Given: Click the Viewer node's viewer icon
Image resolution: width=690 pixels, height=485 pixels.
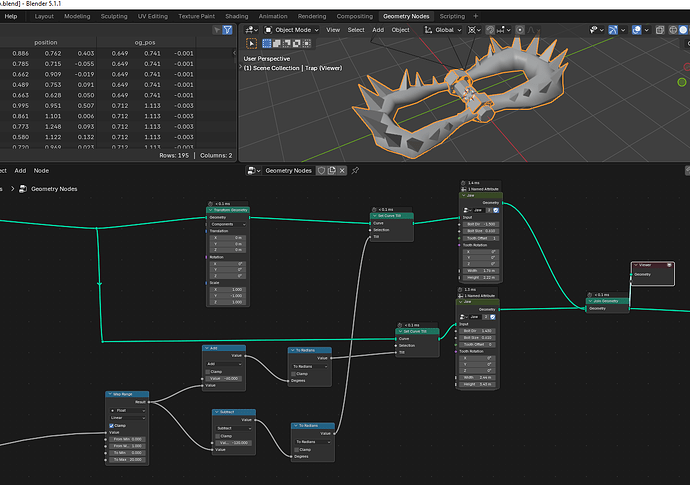Looking at the screenshot, I should click(669, 265).
